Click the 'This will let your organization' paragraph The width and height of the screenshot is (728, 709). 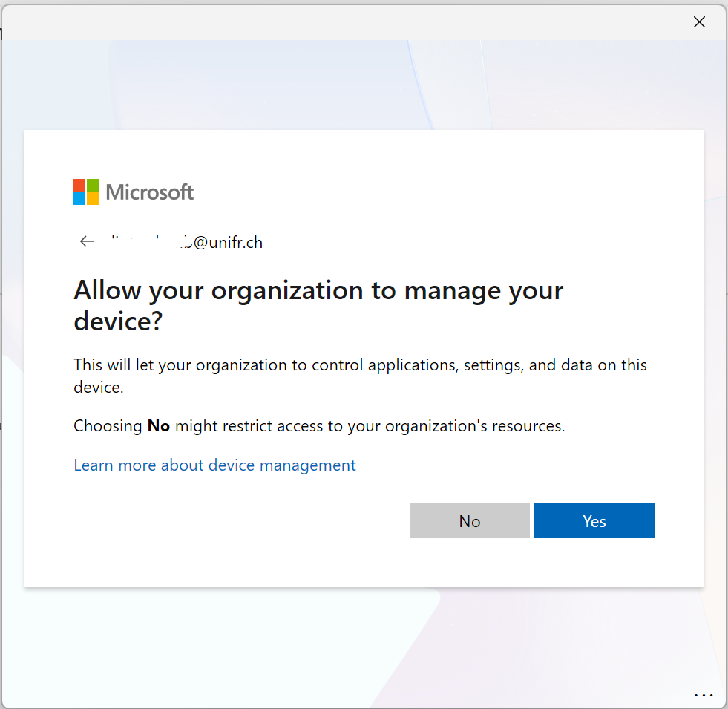360,376
